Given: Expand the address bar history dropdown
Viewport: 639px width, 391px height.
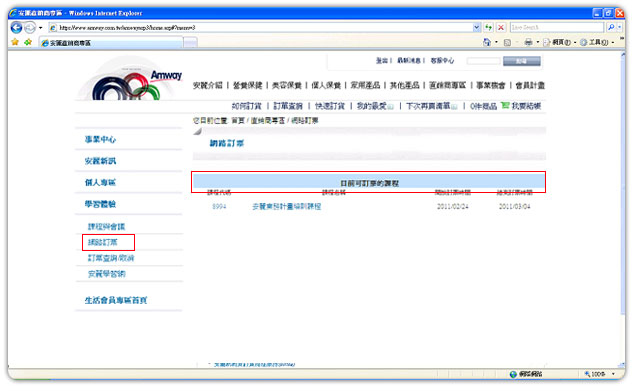Looking at the screenshot, I should [x=476, y=27].
